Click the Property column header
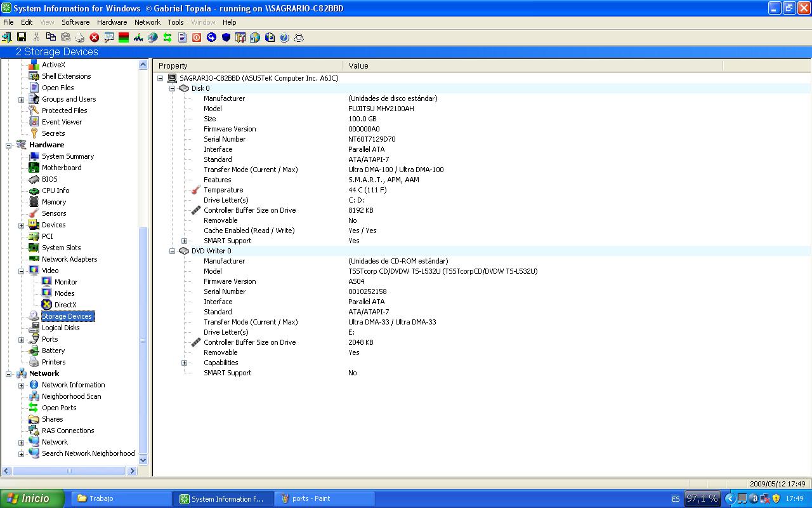Screen dimensions: 812x508 point(247,65)
